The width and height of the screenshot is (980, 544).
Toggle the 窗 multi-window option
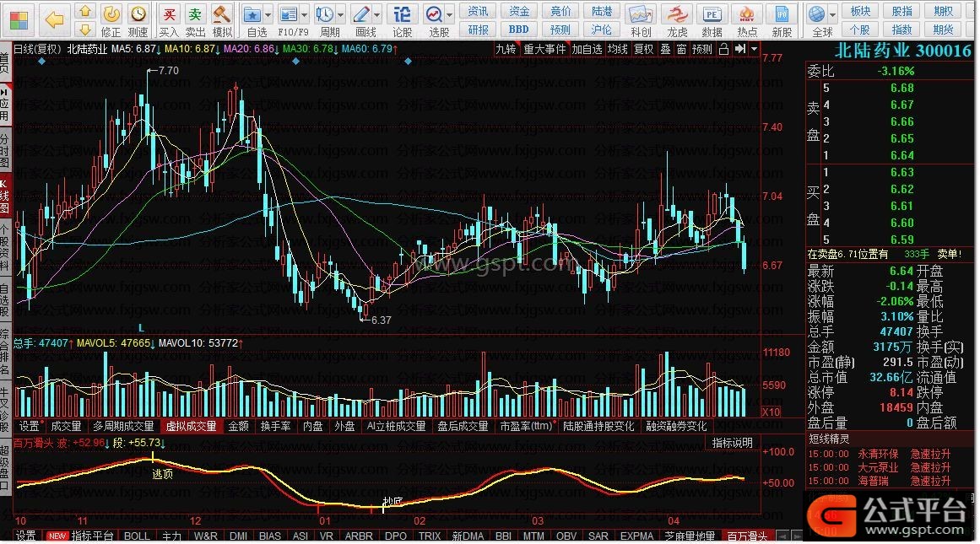pos(681,49)
